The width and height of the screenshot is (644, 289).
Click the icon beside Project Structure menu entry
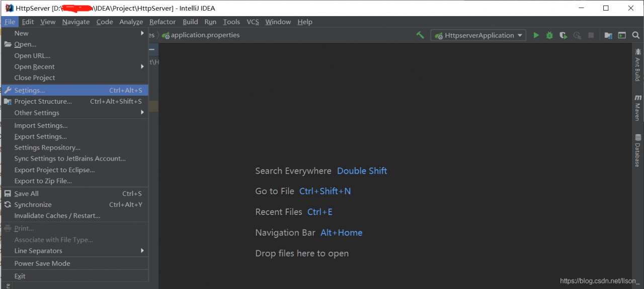(8, 101)
